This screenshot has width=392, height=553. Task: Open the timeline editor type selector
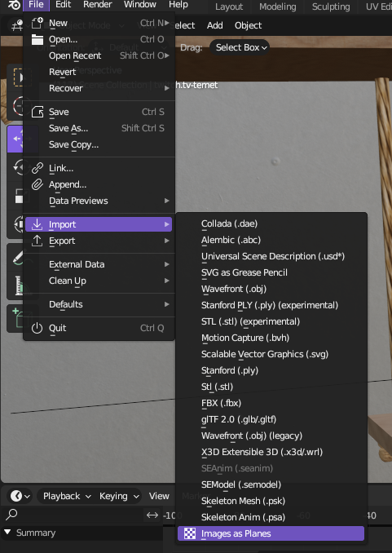20,496
